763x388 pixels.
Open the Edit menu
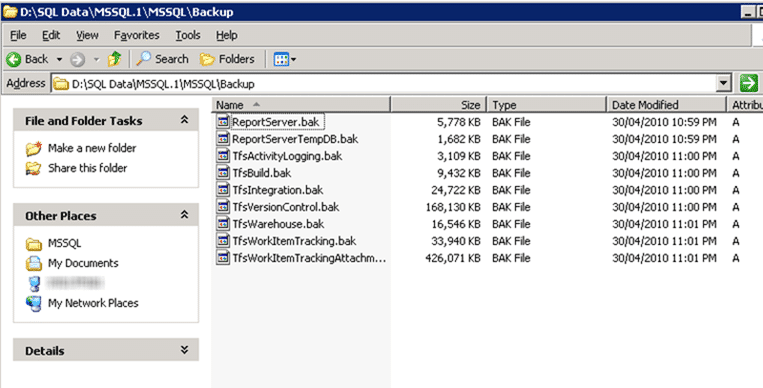[51, 35]
